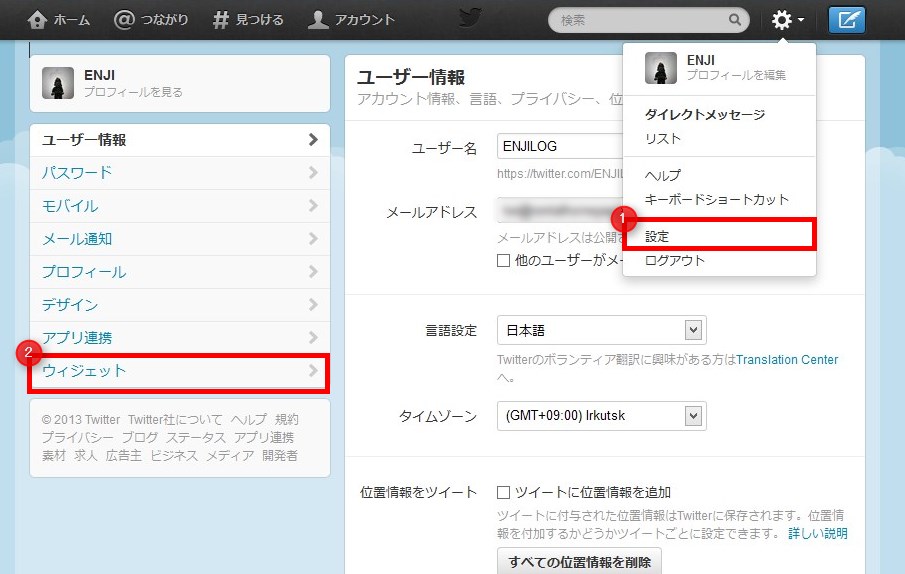
Task: Click the @ Connect icon
Action: [x=124, y=20]
